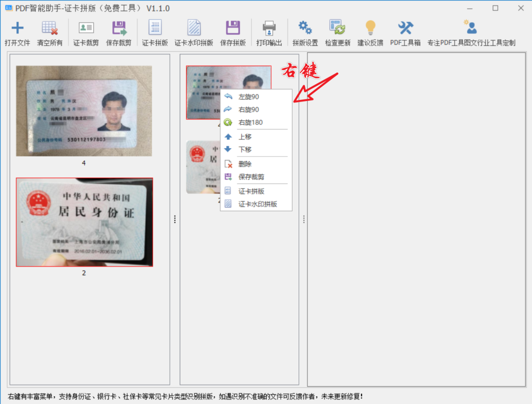532x404 pixels.
Task: Click the 打印输出 printer icon
Action: (269, 29)
